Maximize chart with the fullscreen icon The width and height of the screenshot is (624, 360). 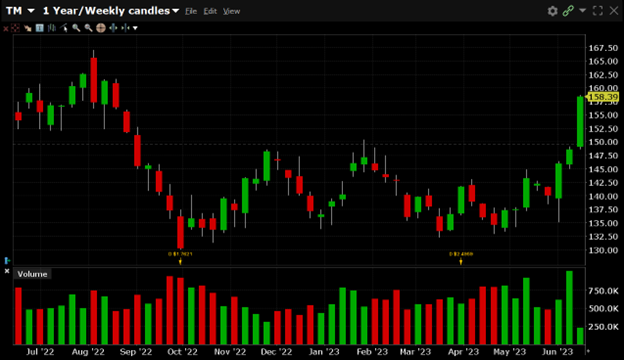(598, 11)
